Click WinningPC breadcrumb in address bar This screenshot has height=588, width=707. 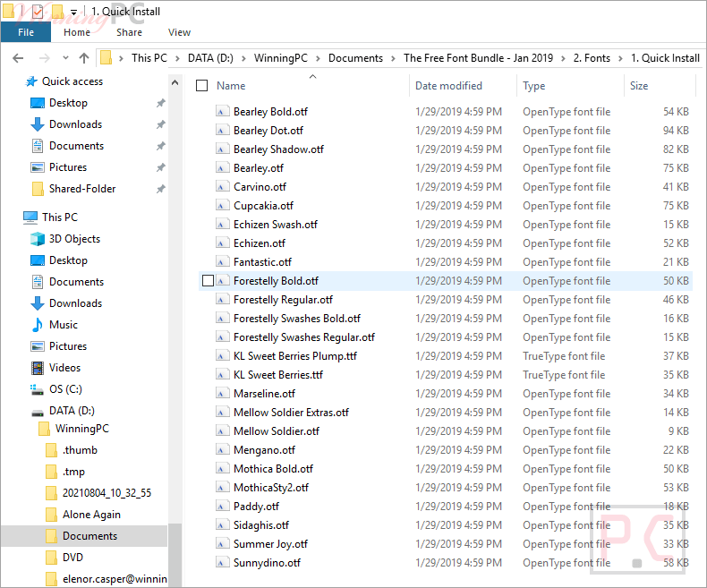(280, 58)
